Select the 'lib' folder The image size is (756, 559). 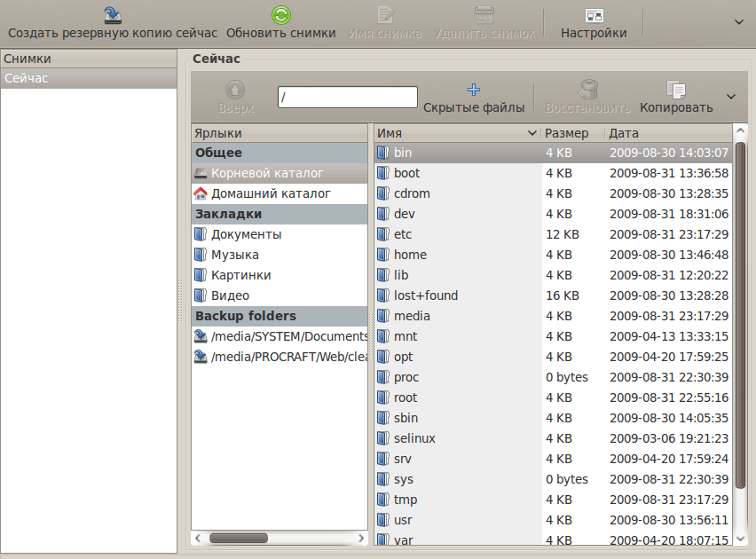click(x=554, y=275)
